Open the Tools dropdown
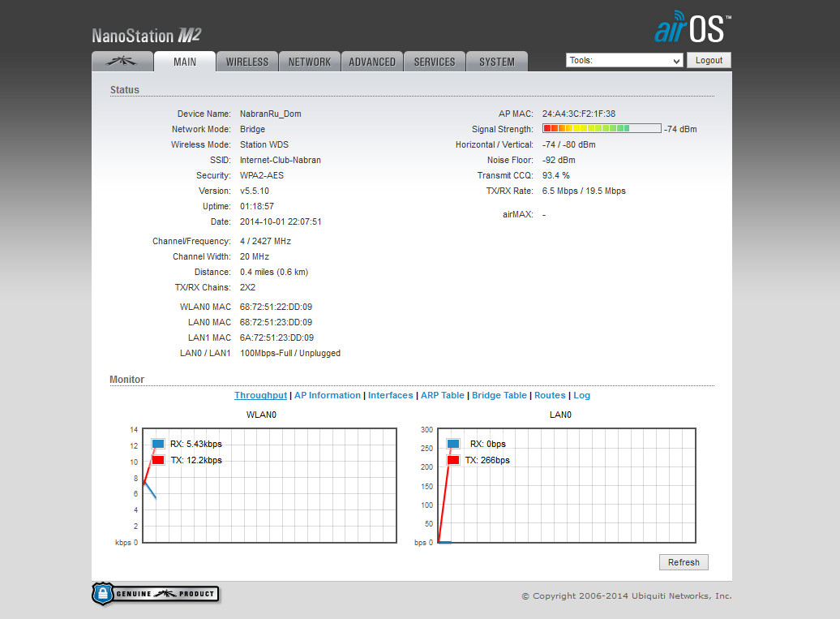Screen dimensions: 840x619 coord(624,61)
